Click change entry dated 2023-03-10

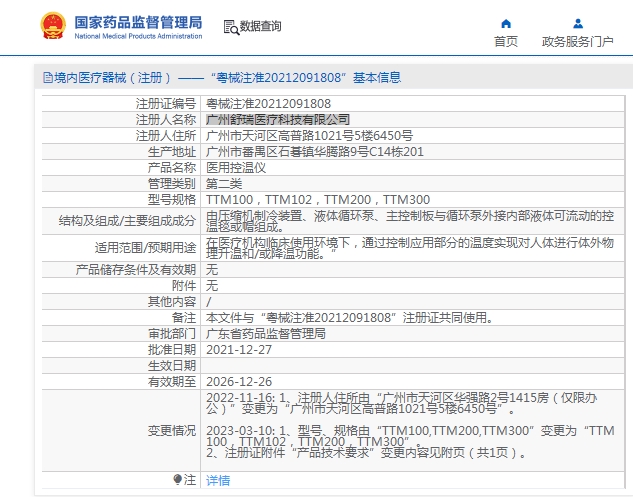click(x=410, y=436)
